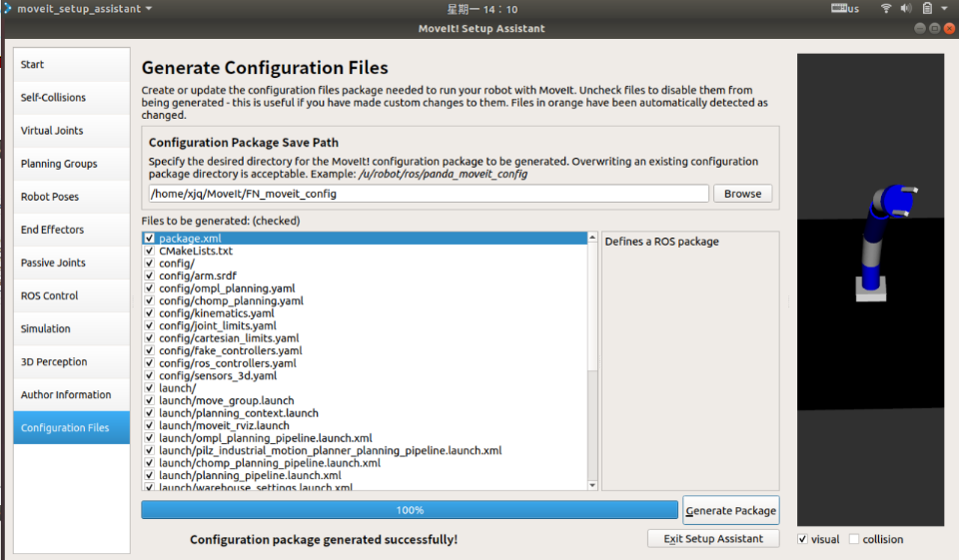
Task: Minimize the MoveIt Setup Assistant window
Action: tap(919, 28)
